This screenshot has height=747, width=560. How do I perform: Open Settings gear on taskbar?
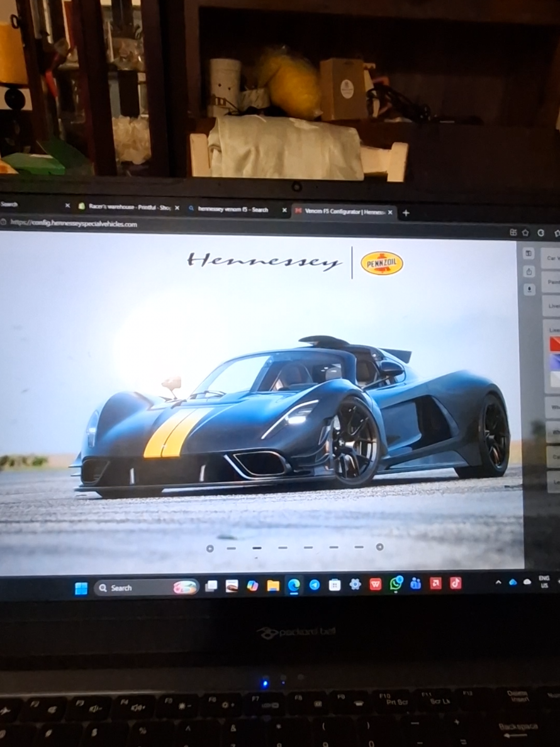click(355, 584)
